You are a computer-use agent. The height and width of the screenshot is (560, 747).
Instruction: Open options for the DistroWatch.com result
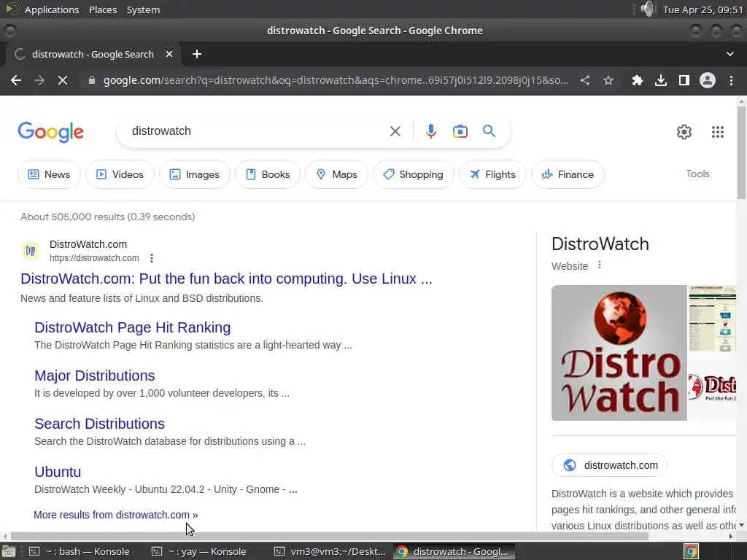152,258
